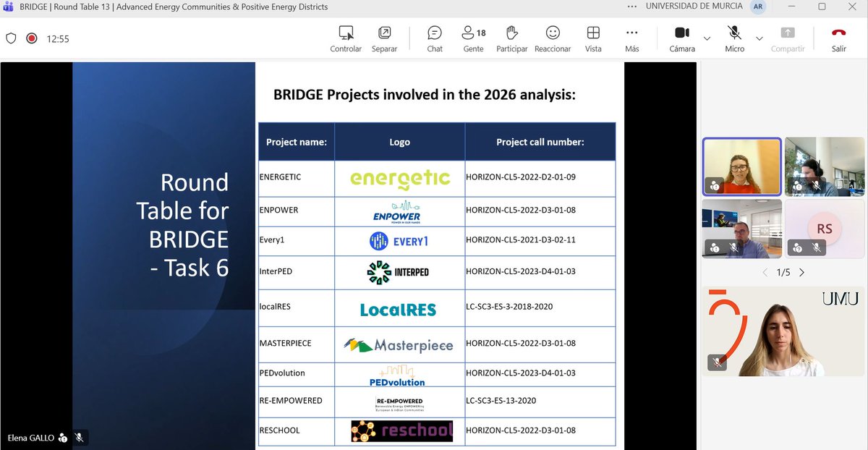Click the Project call number header
Screen dimensions: 868x450
[540, 142]
